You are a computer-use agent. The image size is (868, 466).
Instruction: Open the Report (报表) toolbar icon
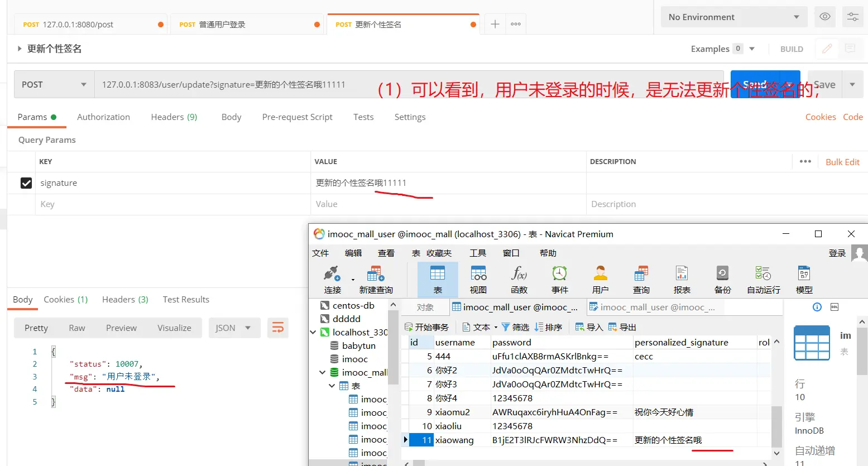pos(682,274)
